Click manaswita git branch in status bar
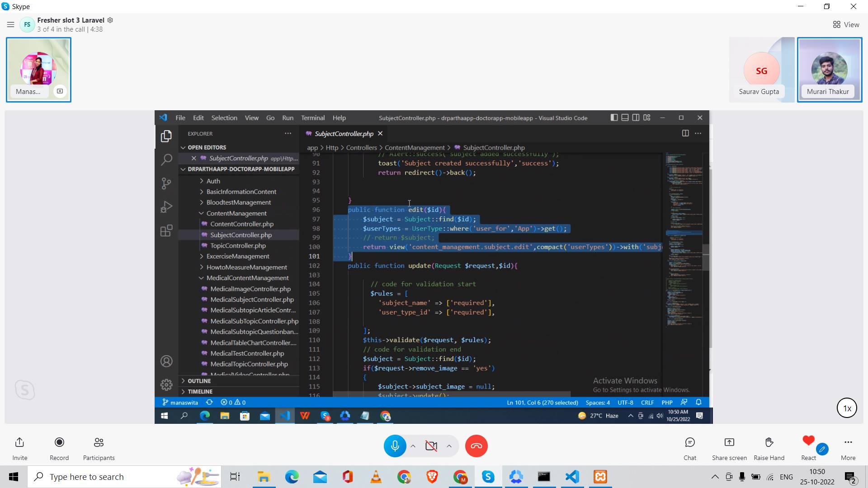The width and height of the screenshot is (868, 488). (x=180, y=402)
